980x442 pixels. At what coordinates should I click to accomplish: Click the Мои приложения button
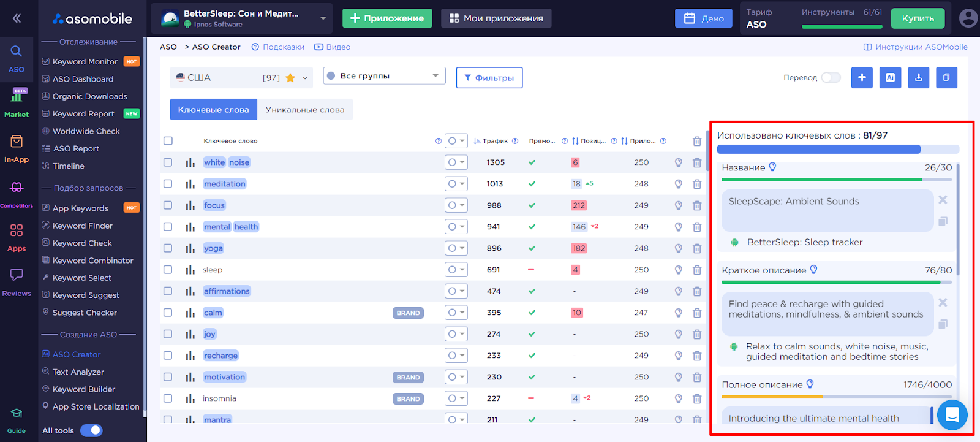496,18
